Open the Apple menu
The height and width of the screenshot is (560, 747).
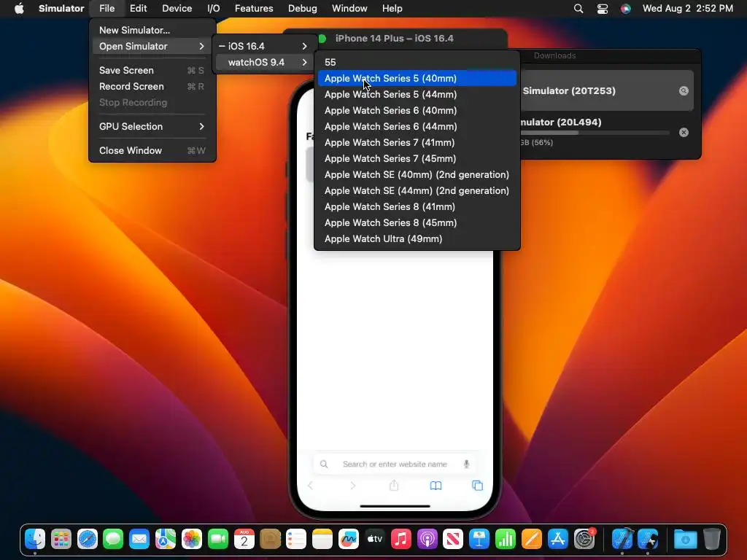[x=19, y=9]
